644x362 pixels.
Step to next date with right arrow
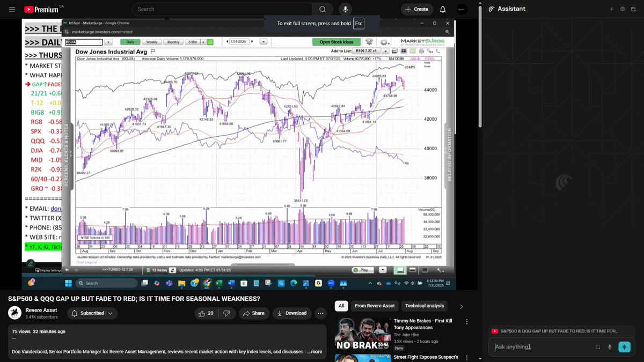click(252, 41)
